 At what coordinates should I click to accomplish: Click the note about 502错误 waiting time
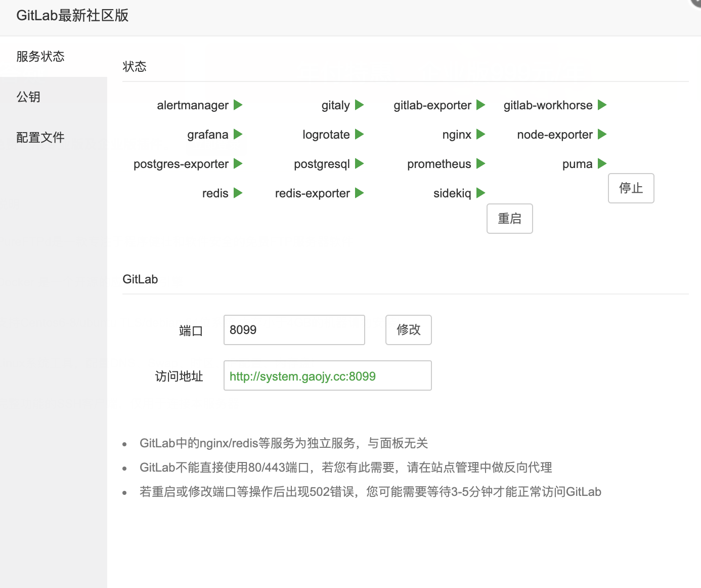[x=370, y=492]
